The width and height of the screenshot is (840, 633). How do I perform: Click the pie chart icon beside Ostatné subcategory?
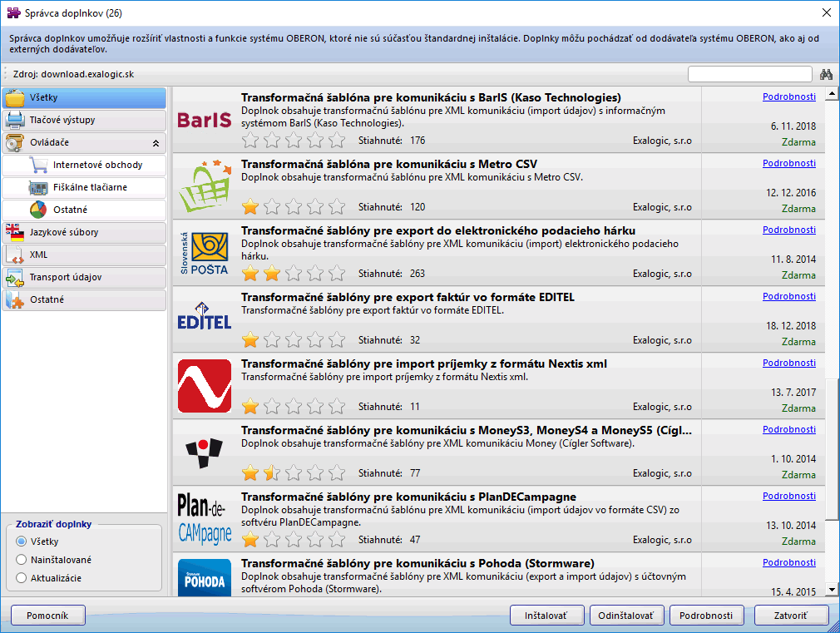(38, 210)
